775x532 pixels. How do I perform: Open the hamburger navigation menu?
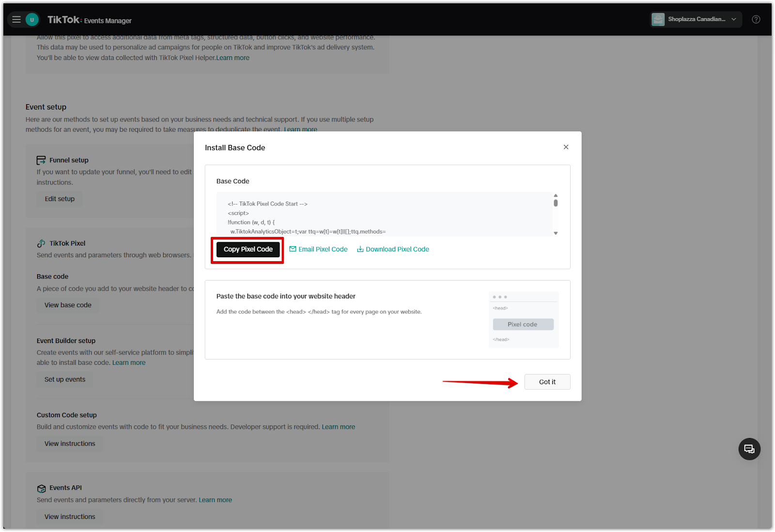pyautogui.click(x=16, y=19)
